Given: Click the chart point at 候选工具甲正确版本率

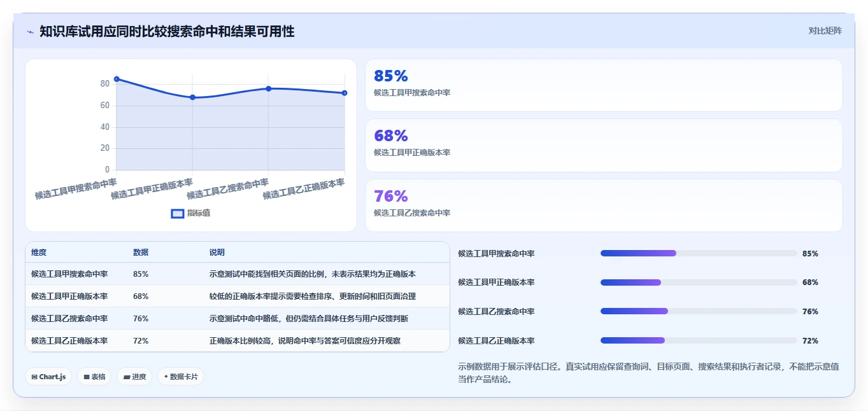Looking at the screenshot, I should pos(192,97).
